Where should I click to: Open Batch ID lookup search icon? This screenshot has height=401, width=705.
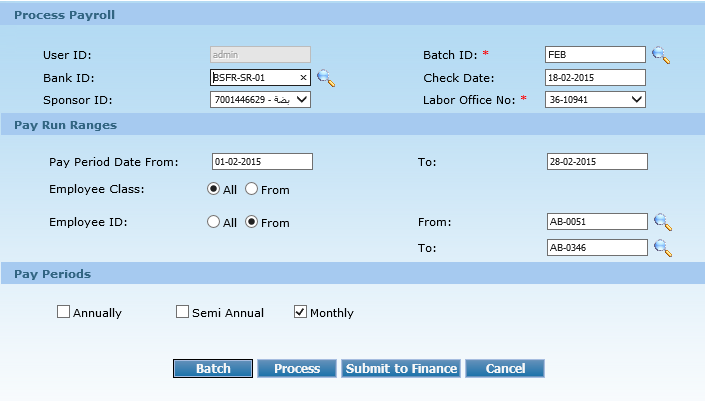coord(660,55)
